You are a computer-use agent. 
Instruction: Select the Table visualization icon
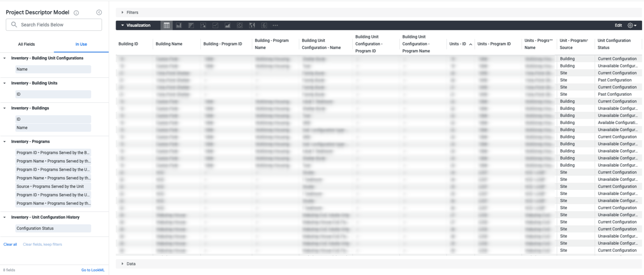167,25
